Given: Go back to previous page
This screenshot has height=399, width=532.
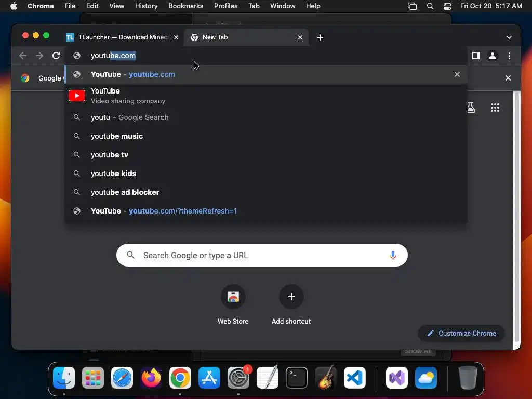Looking at the screenshot, I should 23,56.
